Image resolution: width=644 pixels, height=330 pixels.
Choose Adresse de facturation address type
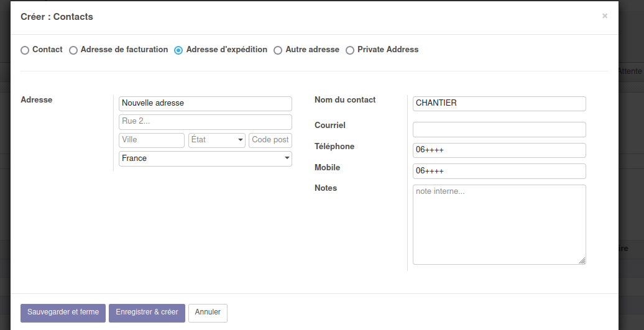click(73, 50)
